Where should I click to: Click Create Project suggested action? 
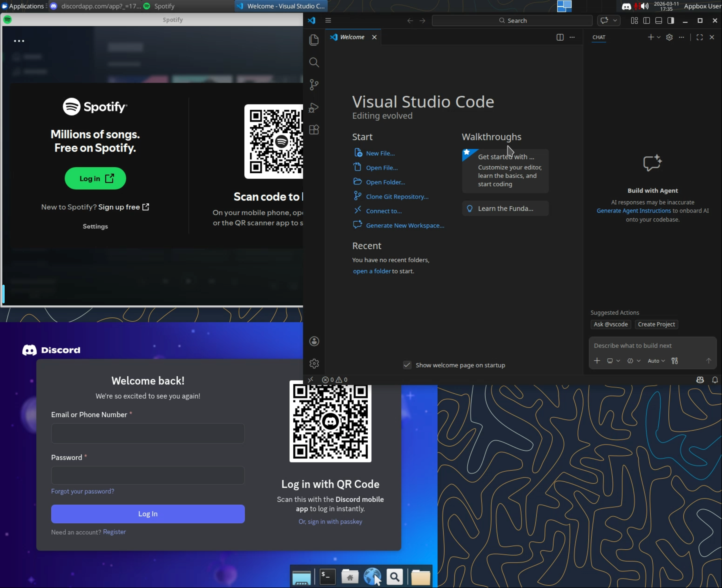[656, 324]
